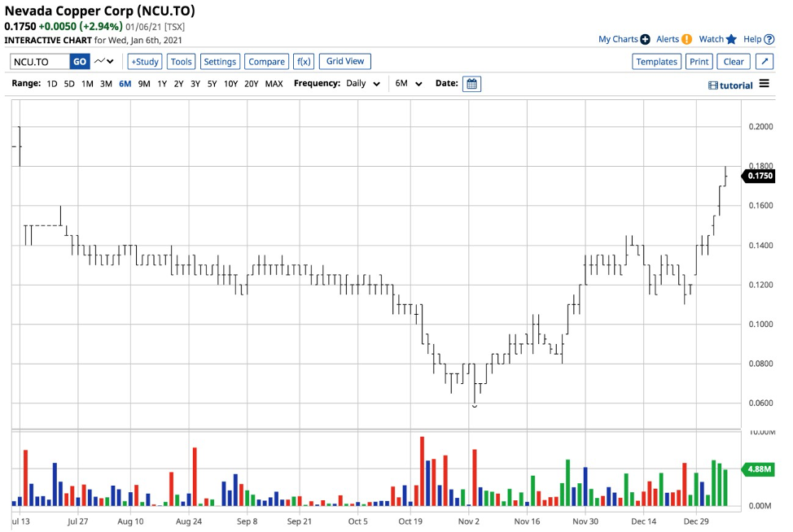793x532 pixels.
Task: Click the Watch star icon
Action: (731, 39)
